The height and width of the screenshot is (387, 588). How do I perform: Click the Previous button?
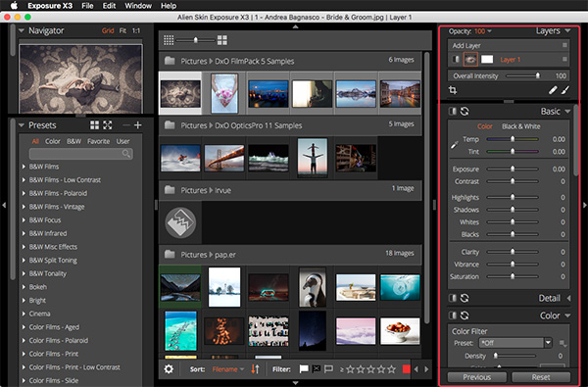(476, 377)
